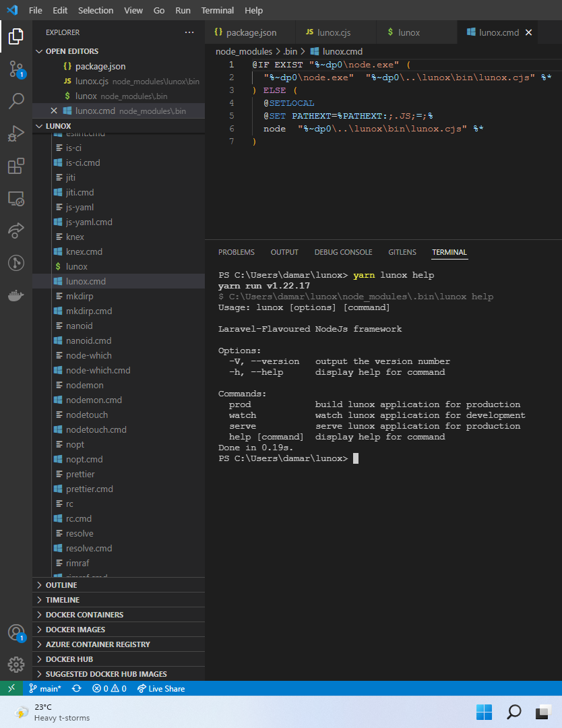Open js-yaml file in explorer tree

click(x=119, y=207)
